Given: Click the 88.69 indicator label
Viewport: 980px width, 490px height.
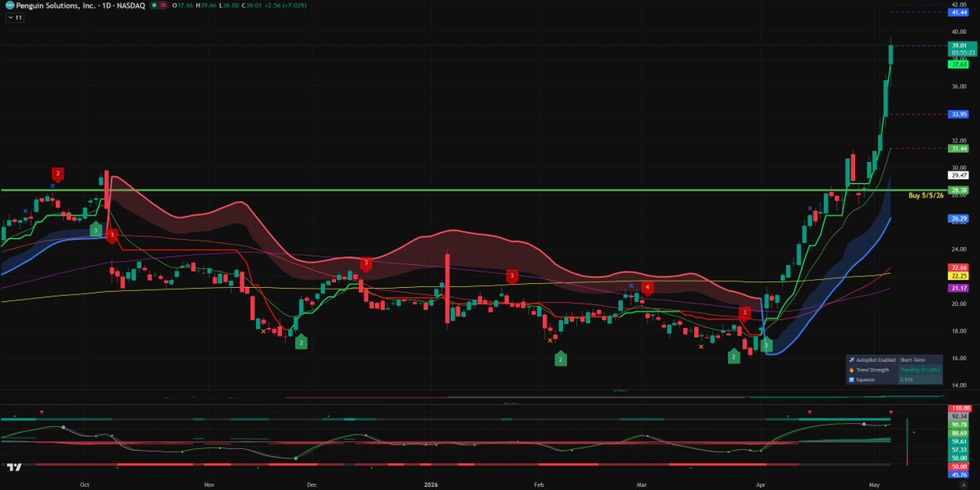Looking at the screenshot, I should pos(960,433).
